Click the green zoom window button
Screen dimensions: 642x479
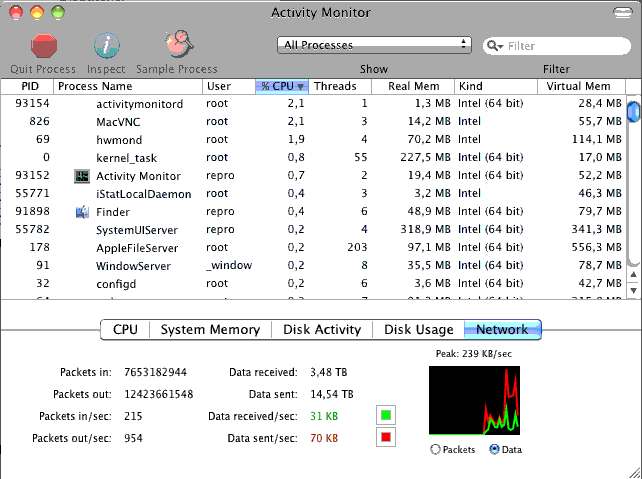tap(58, 12)
